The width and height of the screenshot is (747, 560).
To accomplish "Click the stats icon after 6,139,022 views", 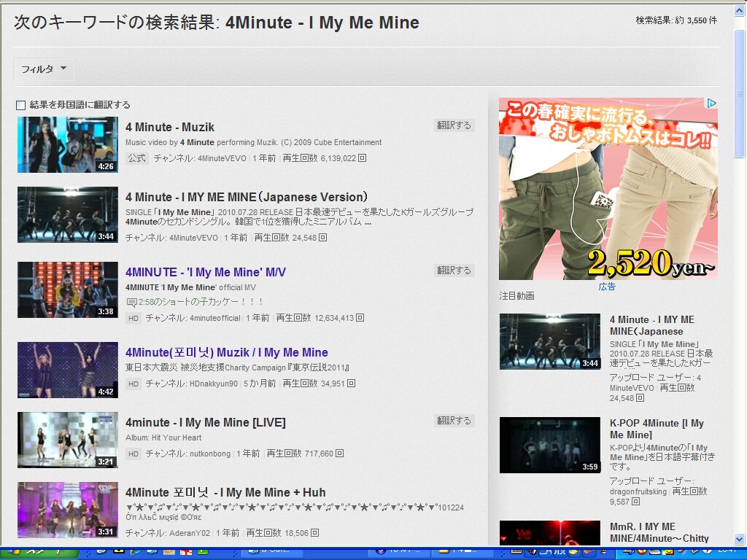I will pos(363,158).
